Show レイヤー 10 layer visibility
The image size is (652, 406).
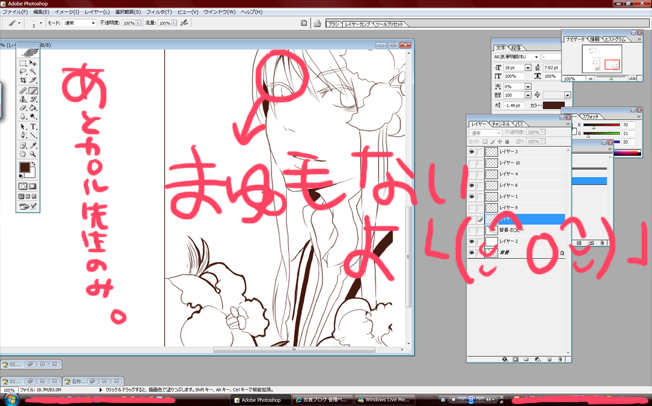click(x=472, y=163)
